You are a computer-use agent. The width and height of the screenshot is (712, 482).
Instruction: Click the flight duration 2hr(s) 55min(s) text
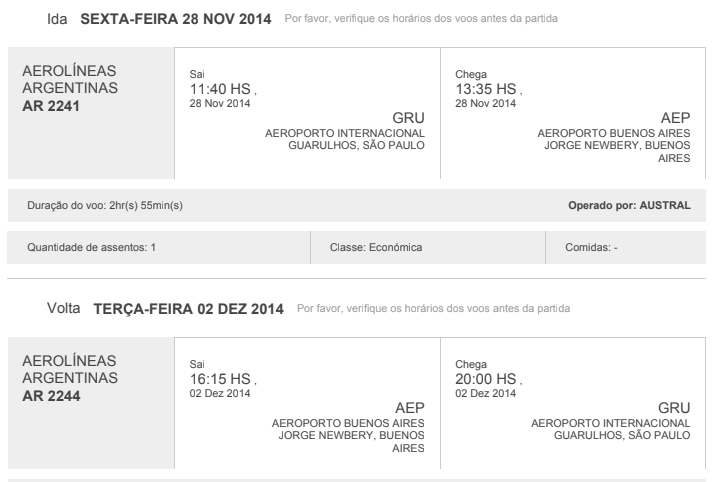(x=109, y=206)
